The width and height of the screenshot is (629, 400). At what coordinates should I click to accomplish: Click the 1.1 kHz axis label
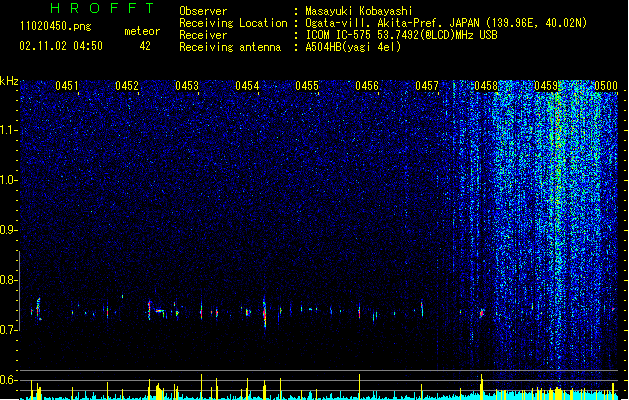pyautogui.click(x=9, y=130)
